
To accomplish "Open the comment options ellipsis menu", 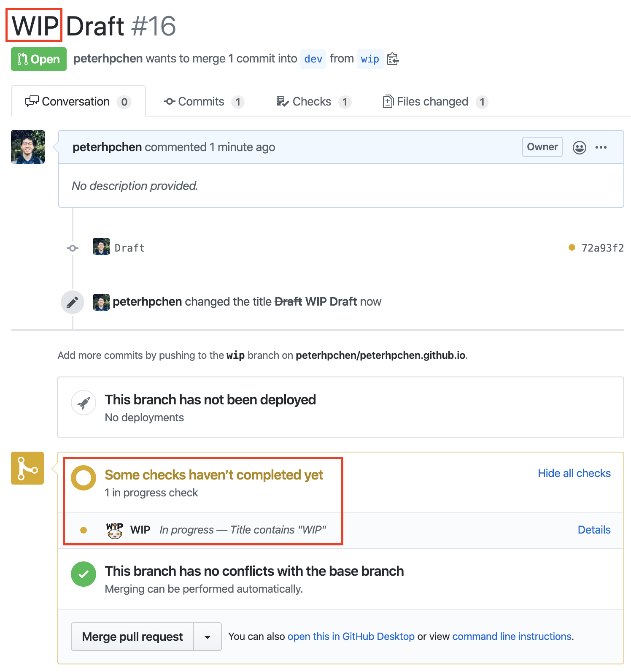I will (601, 147).
